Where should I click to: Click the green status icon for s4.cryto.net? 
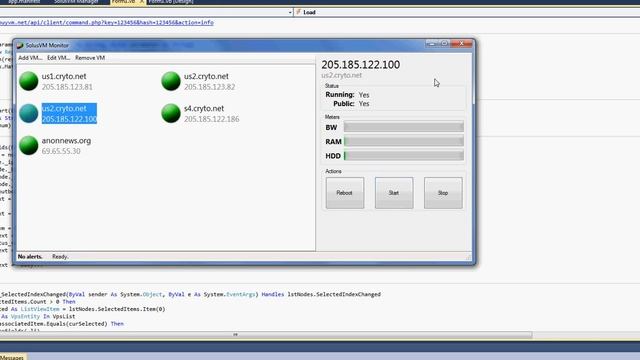[x=171, y=113]
